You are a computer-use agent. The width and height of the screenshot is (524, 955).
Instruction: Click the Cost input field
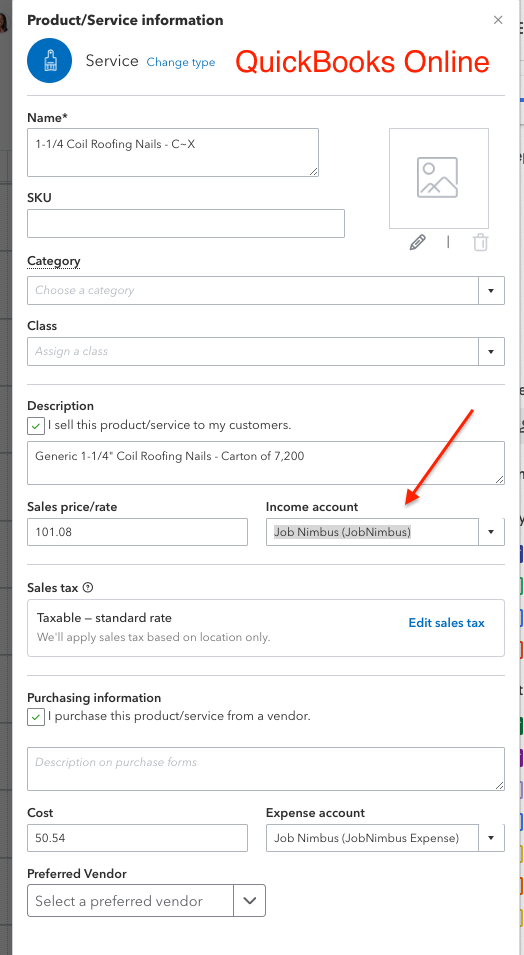(x=138, y=838)
